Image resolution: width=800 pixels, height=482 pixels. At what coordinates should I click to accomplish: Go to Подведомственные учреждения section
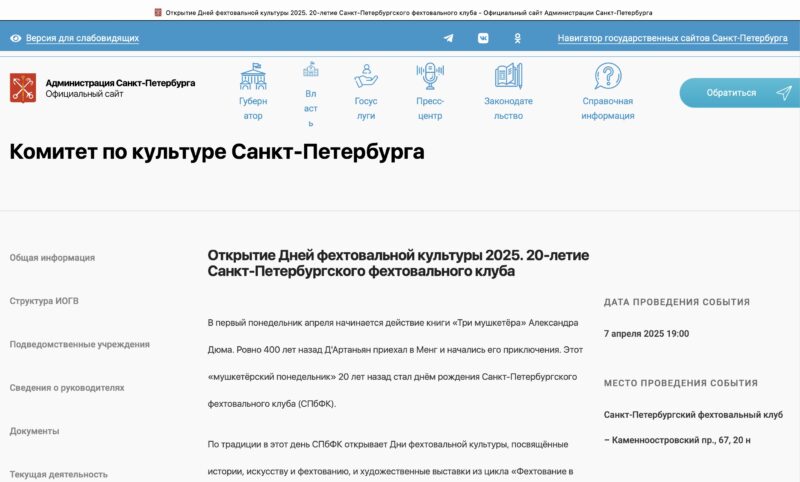(80, 344)
